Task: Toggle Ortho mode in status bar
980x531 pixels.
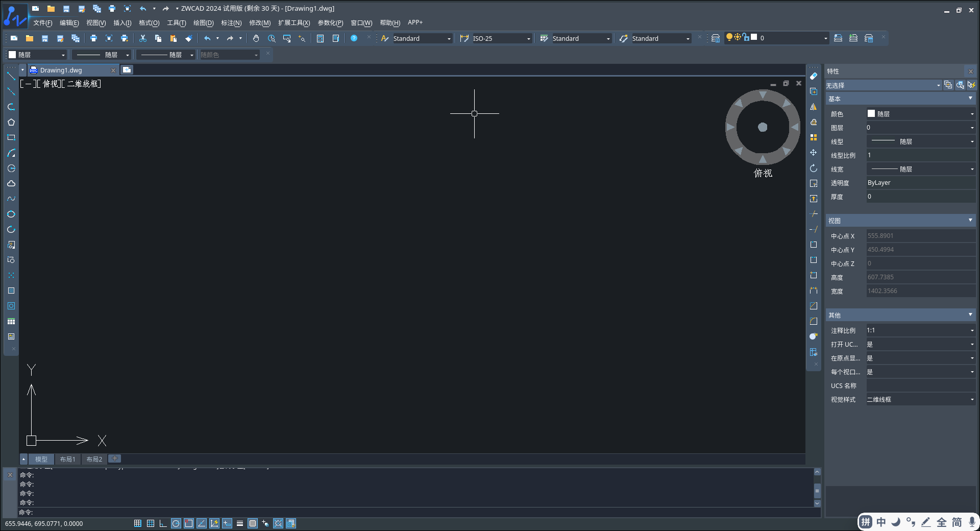Action: [x=163, y=523]
